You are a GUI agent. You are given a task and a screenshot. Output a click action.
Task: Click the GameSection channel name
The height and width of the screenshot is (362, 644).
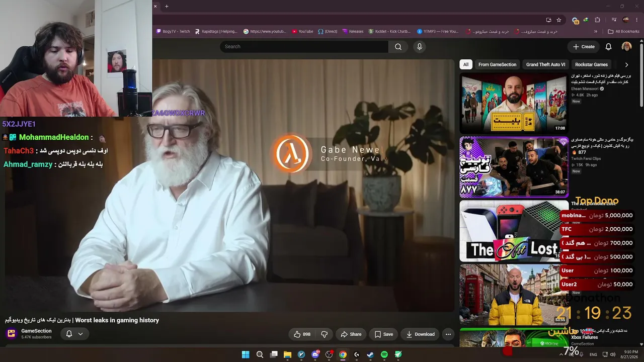[x=36, y=331]
